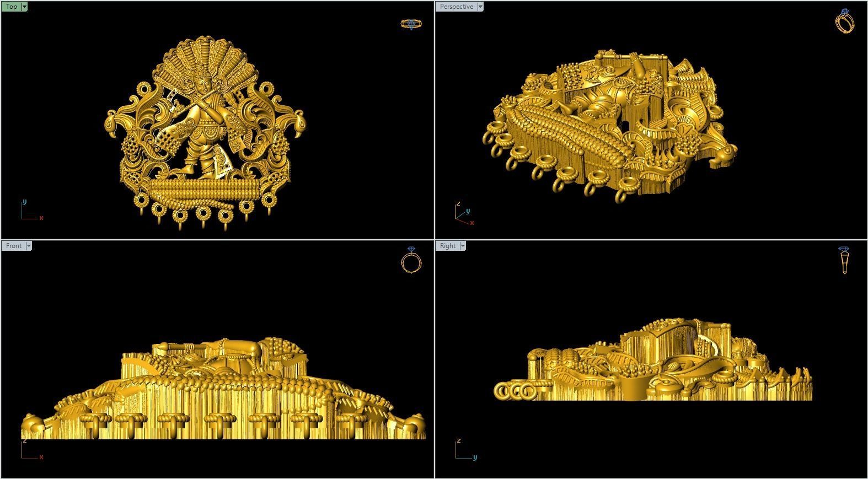
Task: Open the Right viewport dropdown arrow
Action: tap(463, 246)
